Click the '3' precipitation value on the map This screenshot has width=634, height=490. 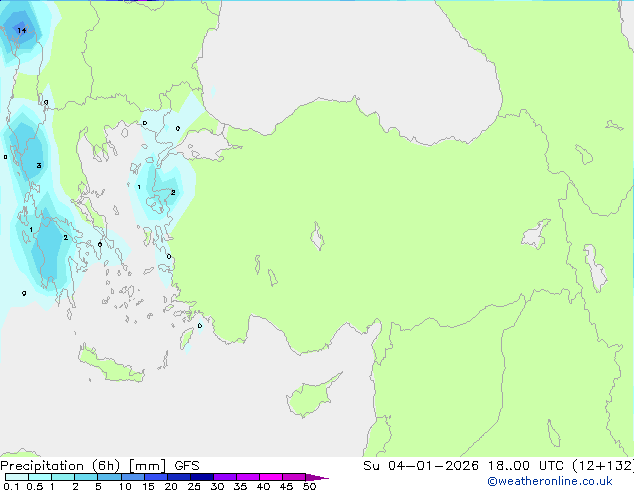(x=39, y=165)
